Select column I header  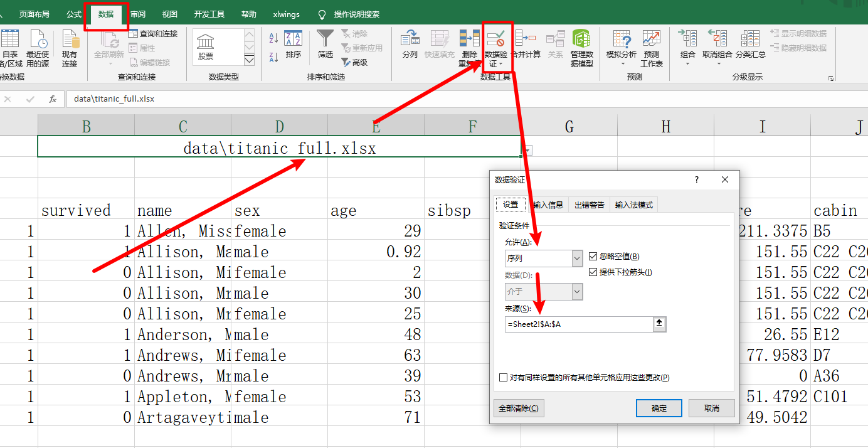[762, 125]
